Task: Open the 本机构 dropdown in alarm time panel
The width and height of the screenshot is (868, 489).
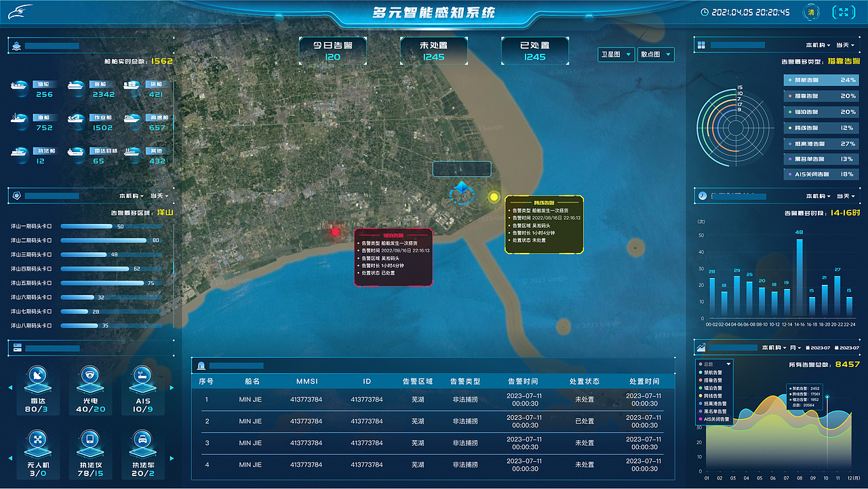Action: 818,196
